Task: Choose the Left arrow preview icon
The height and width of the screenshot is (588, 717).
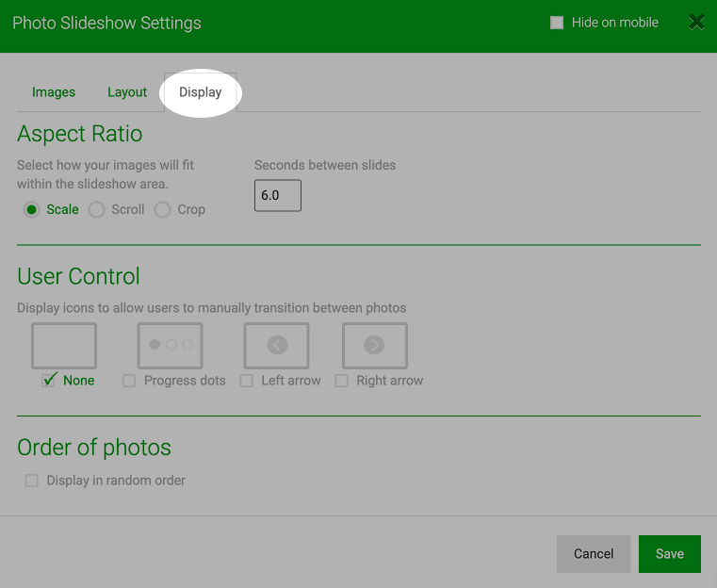Action: click(x=277, y=346)
